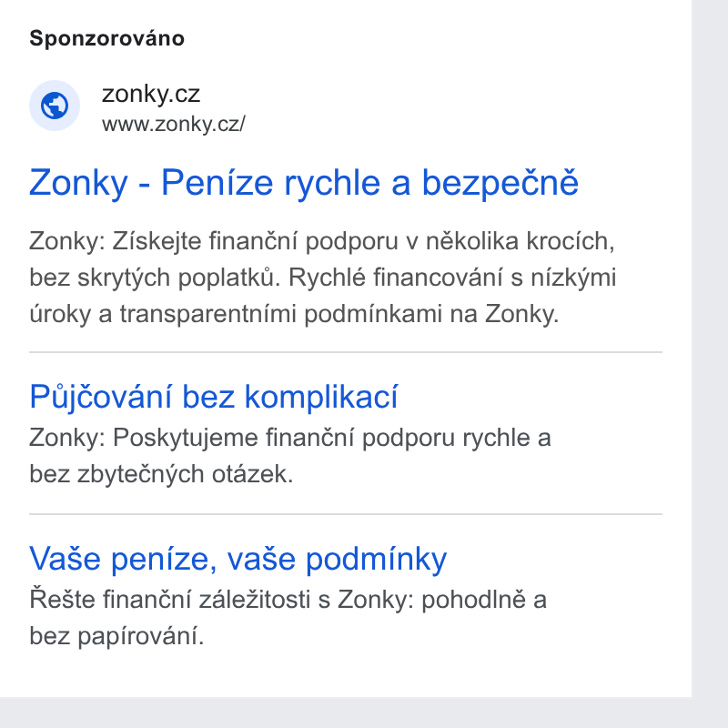Viewport: 728px width, 728px height.
Task: Click the line starting úroky a transparentními
Action: coord(294,314)
